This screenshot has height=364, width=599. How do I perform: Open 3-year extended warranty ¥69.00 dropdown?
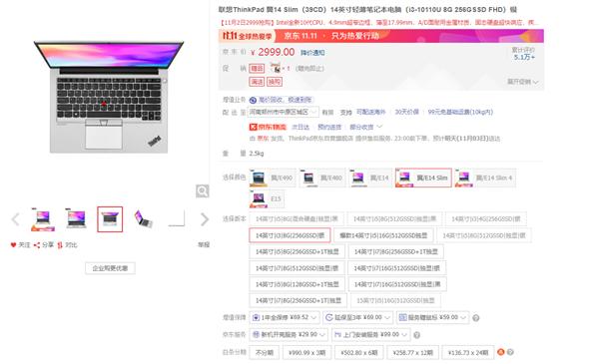pos(357,317)
